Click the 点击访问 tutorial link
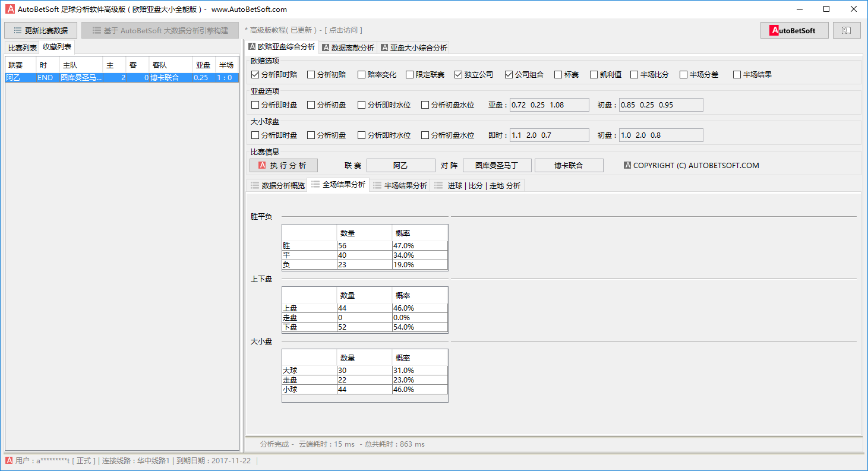 click(343, 30)
